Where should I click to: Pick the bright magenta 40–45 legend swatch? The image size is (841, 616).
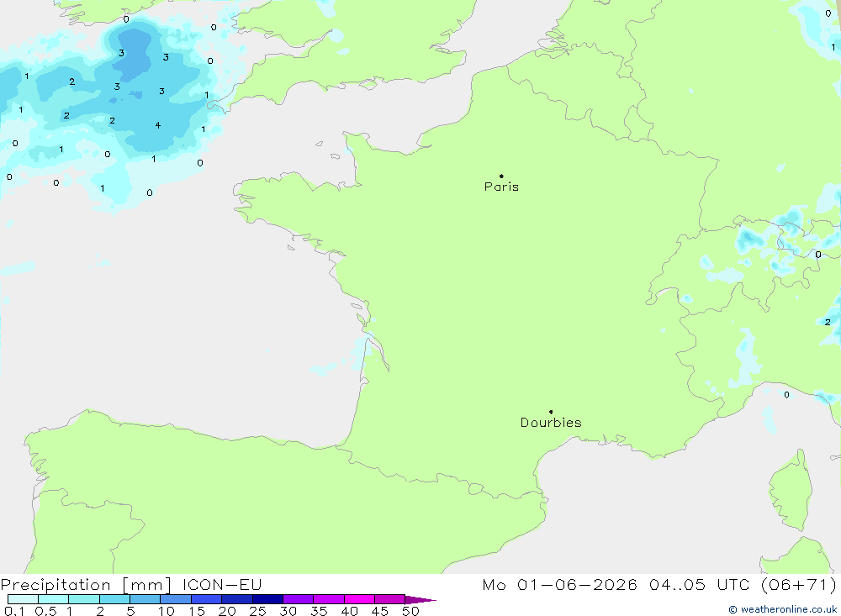pyautogui.click(x=359, y=599)
